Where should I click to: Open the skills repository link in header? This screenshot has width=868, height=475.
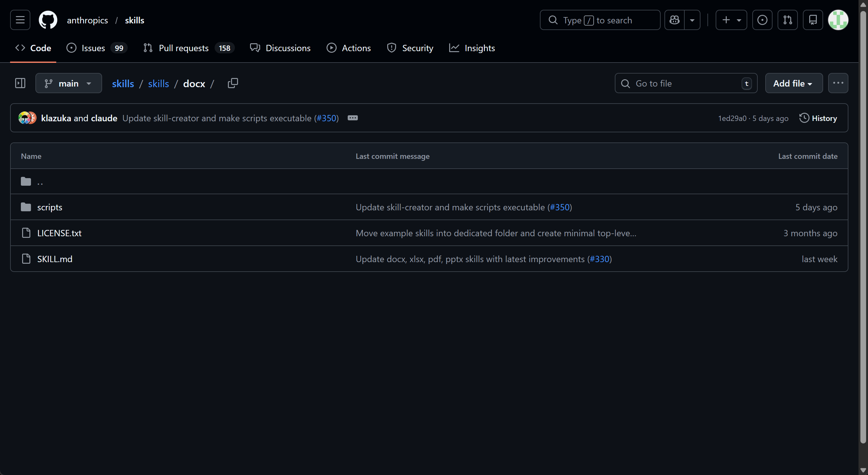pyautogui.click(x=134, y=20)
